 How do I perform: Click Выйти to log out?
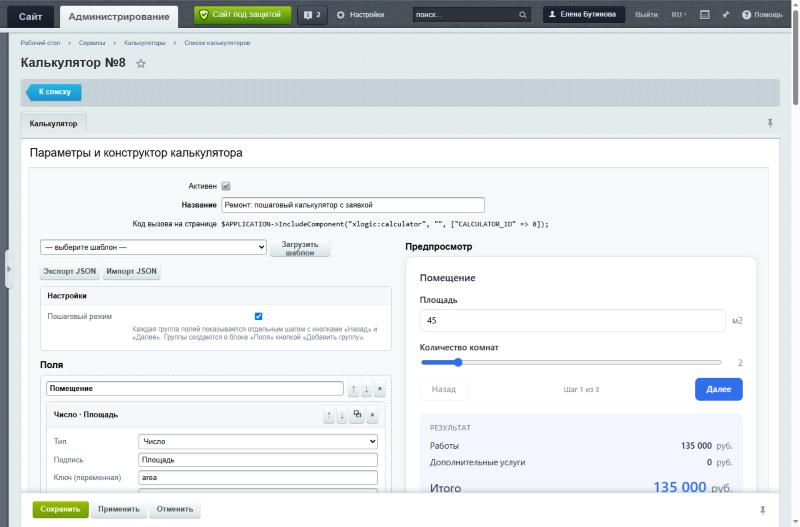pos(646,15)
